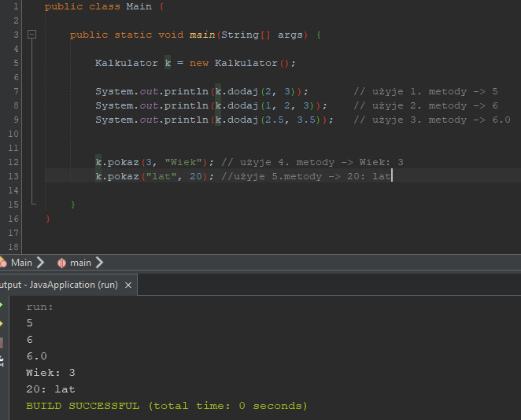Viewport: 521px width, 420px height.
Task: Click the Settings icon below Stop in Output
Action: 2,360
